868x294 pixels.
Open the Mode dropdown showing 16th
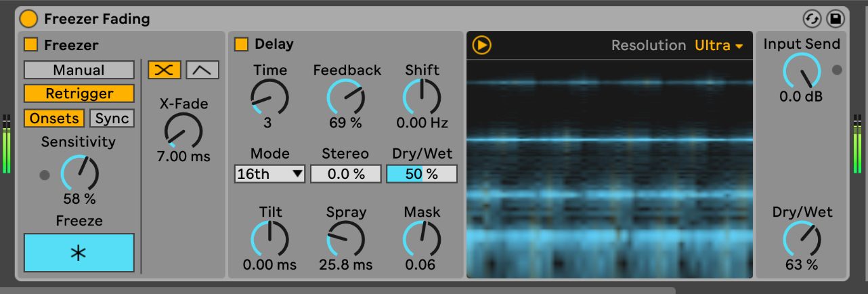pyautogui.click(x=270, y=174)
